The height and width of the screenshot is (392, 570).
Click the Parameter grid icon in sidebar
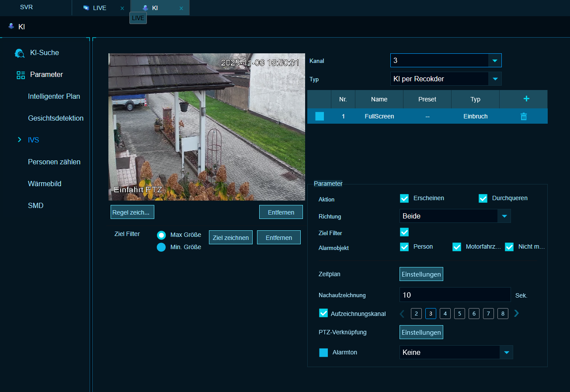click(21, 75)
